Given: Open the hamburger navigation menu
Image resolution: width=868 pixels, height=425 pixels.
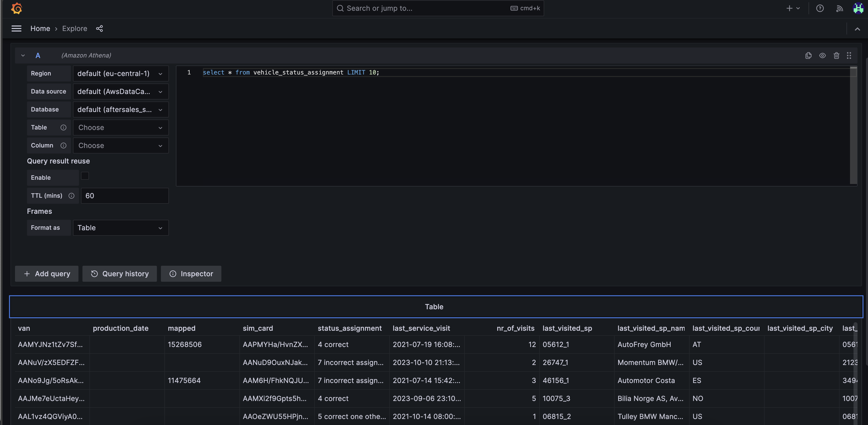Looking at the screenshot, I should (16, 29).
